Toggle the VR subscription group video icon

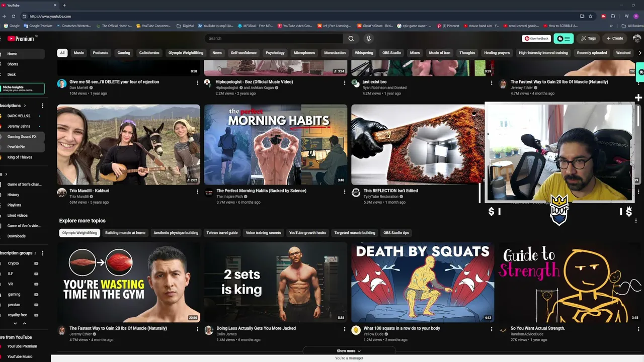click(36, 284)
